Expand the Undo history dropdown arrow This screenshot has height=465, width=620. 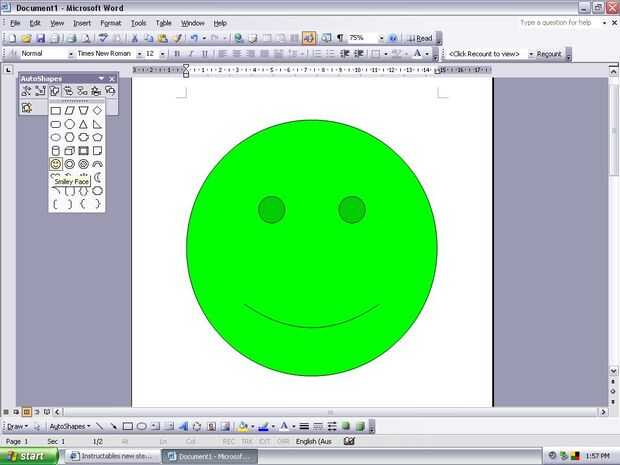204,38
